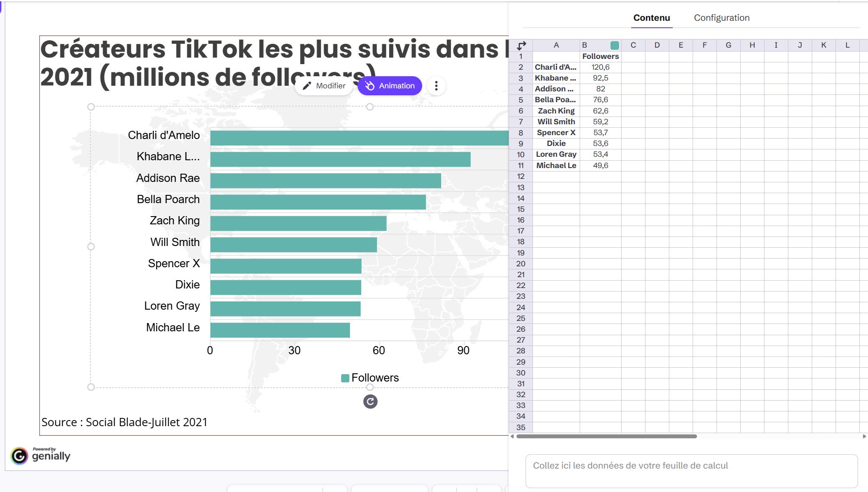Select cell with value 53,6
Image resolution: width=868 pixels, height=492 pixels.
(x=600, y=143)
